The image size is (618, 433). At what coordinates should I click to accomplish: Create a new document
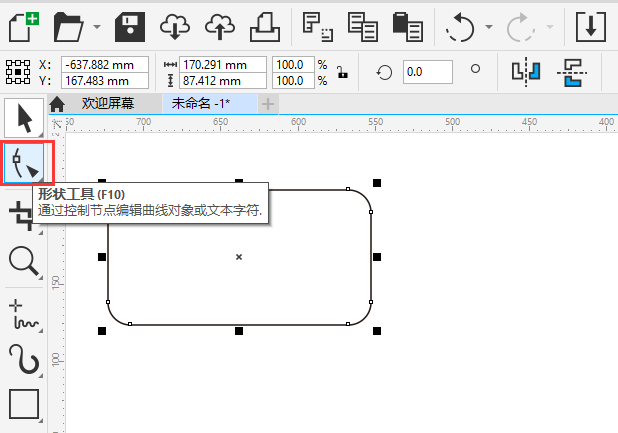pos(24,27)
